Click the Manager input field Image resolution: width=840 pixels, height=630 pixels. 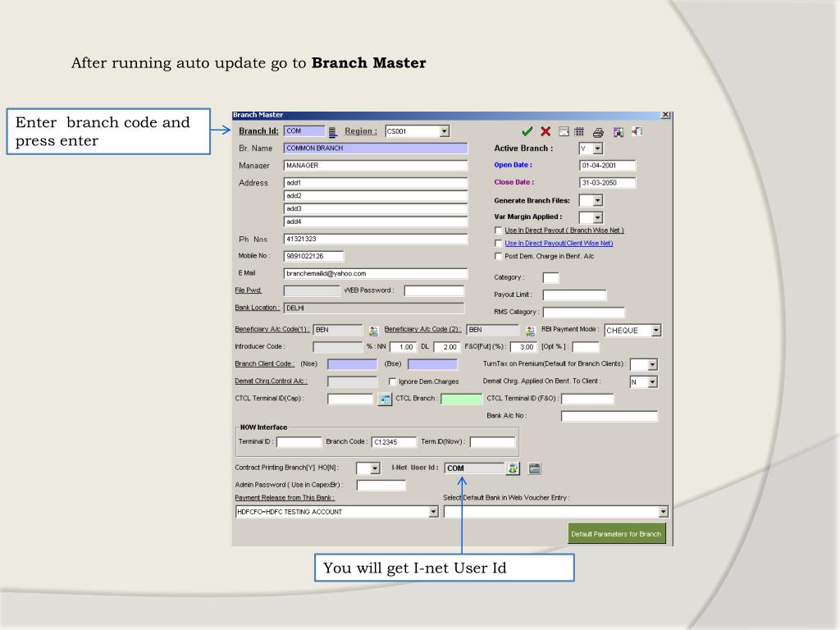point(376,166)
